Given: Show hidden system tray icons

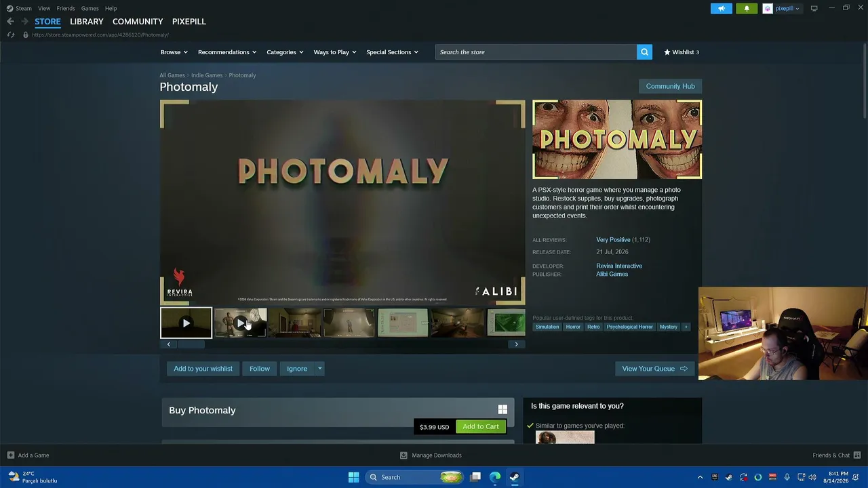Looking at the screenshot, I should pos(700,477).
